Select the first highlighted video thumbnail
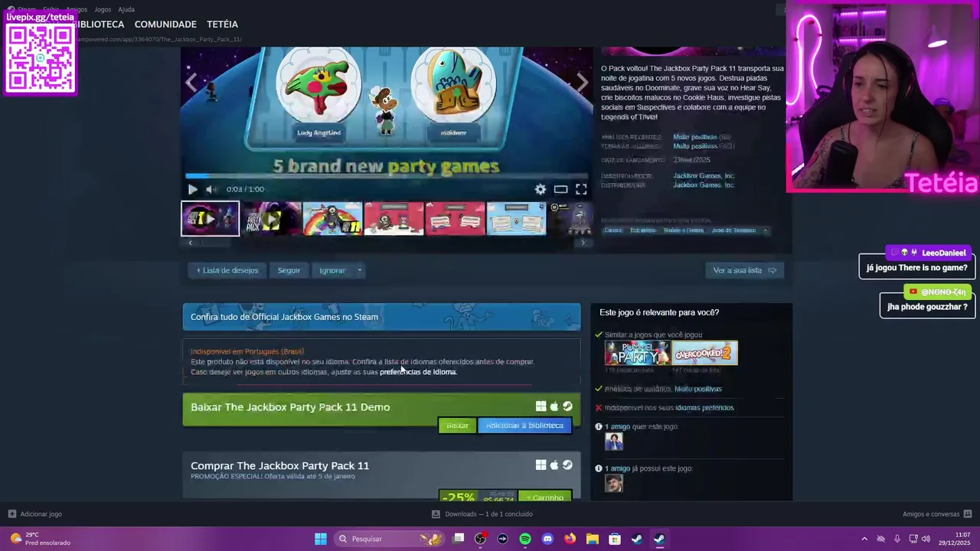This screenshot has width=980, height=551. [210, 219]
